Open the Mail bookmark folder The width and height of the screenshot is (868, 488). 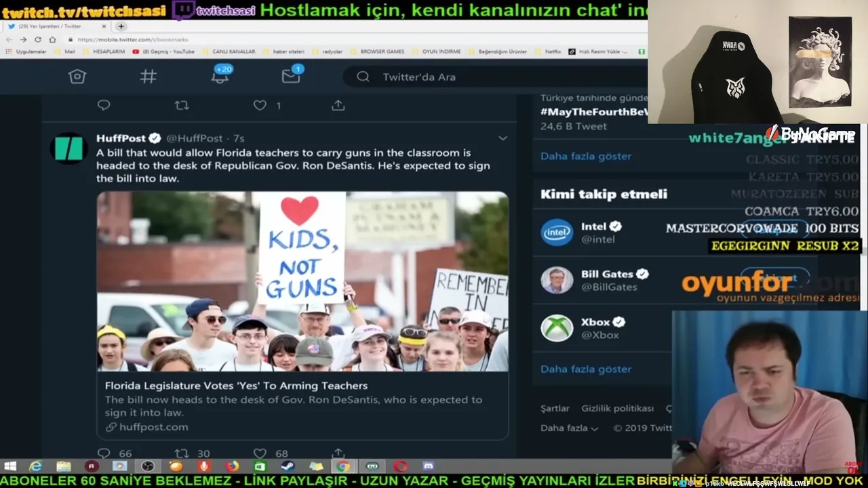pos(65,52)
